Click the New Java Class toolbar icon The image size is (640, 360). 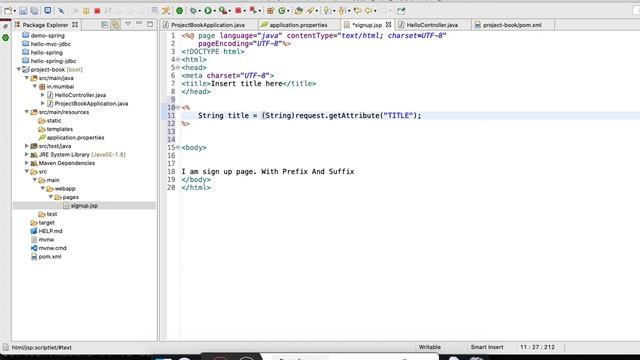pos(282,11)
